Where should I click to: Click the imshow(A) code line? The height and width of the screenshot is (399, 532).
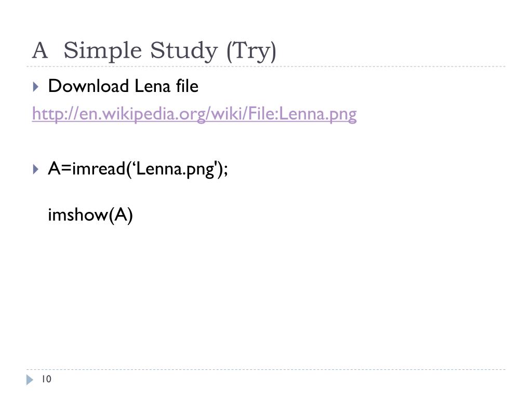coord(90,215)
